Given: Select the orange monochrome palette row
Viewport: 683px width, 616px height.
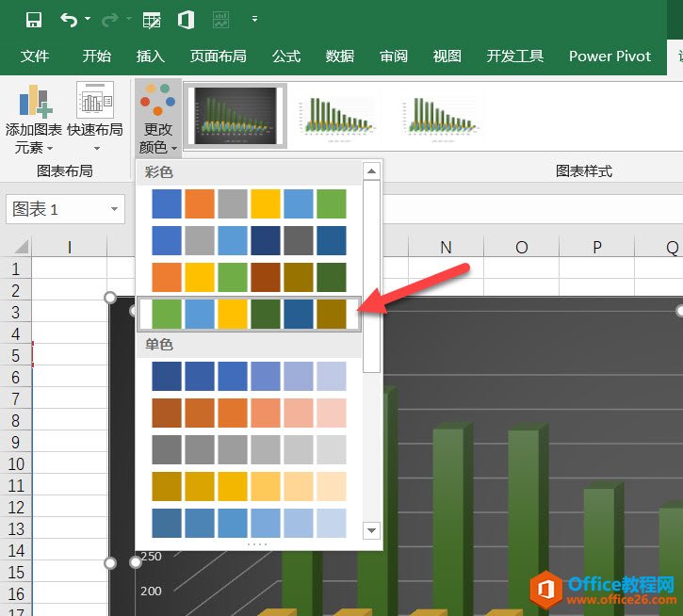Looking at the screenshot, I should pyautogui.click(x=250, y=413).
